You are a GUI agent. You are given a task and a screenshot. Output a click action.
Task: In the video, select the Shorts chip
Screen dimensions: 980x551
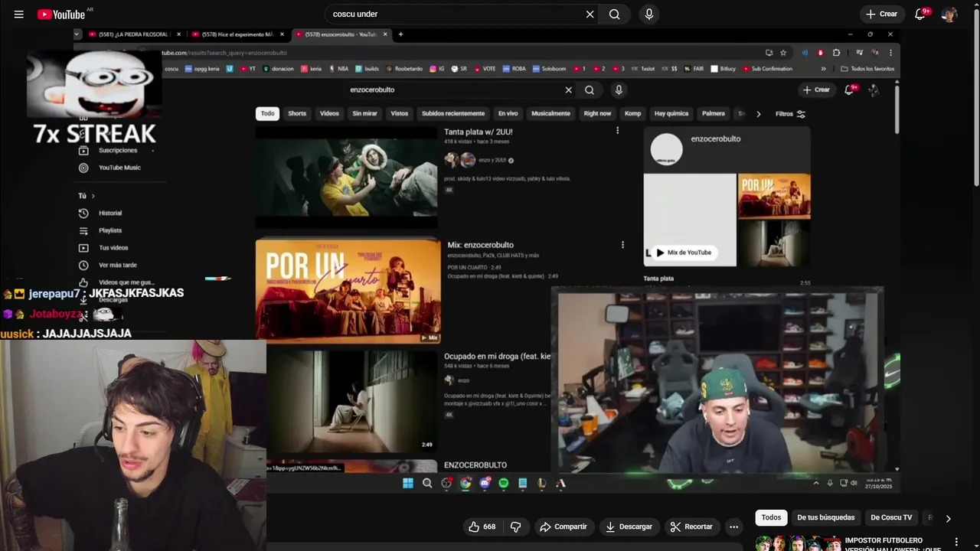coord(297,113)
